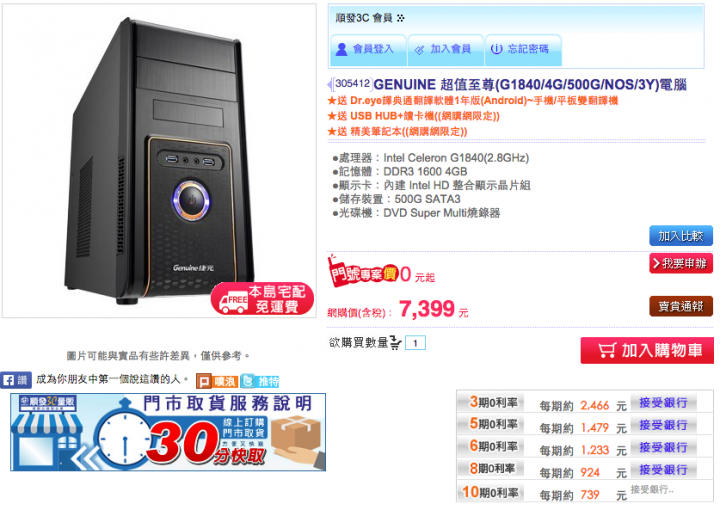
Task: Share via the Plurk 噗浪 icon
Action: point(217,381)
